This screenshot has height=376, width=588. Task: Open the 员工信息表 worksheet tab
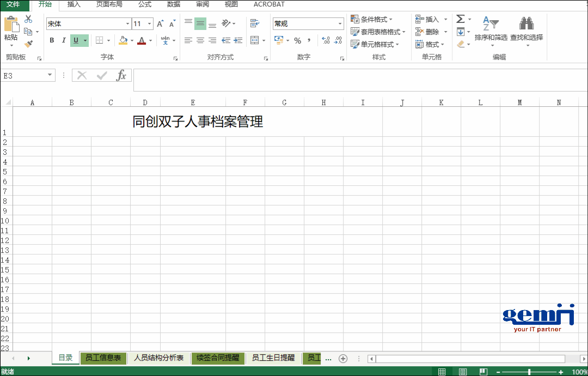103,358
